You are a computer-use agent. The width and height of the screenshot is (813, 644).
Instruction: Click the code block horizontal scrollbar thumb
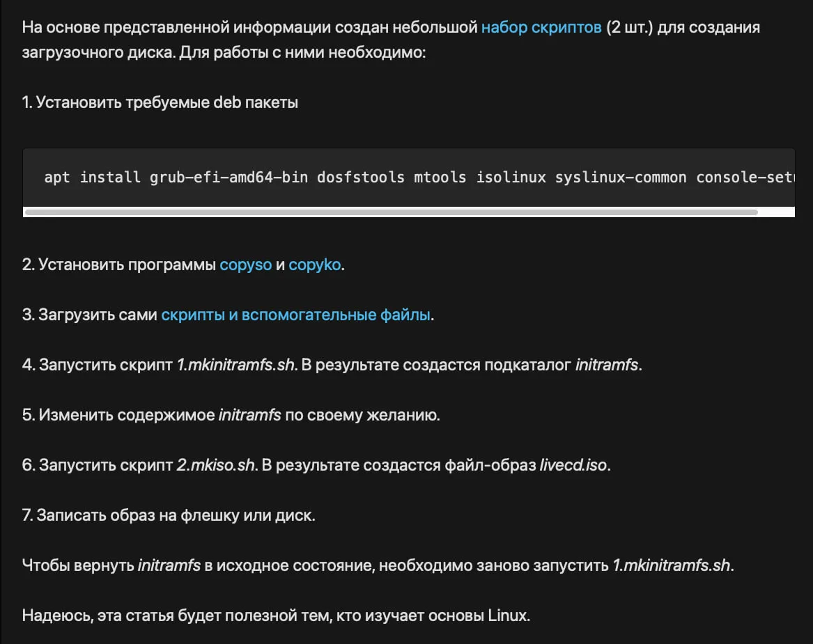pos(390,212)
